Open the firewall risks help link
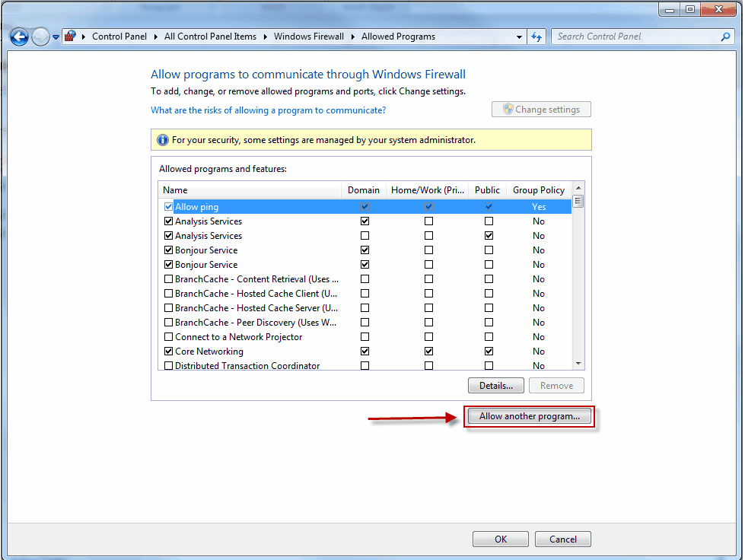Image resolution: width=745 pixels, height=560 pixels. [269, 110]
